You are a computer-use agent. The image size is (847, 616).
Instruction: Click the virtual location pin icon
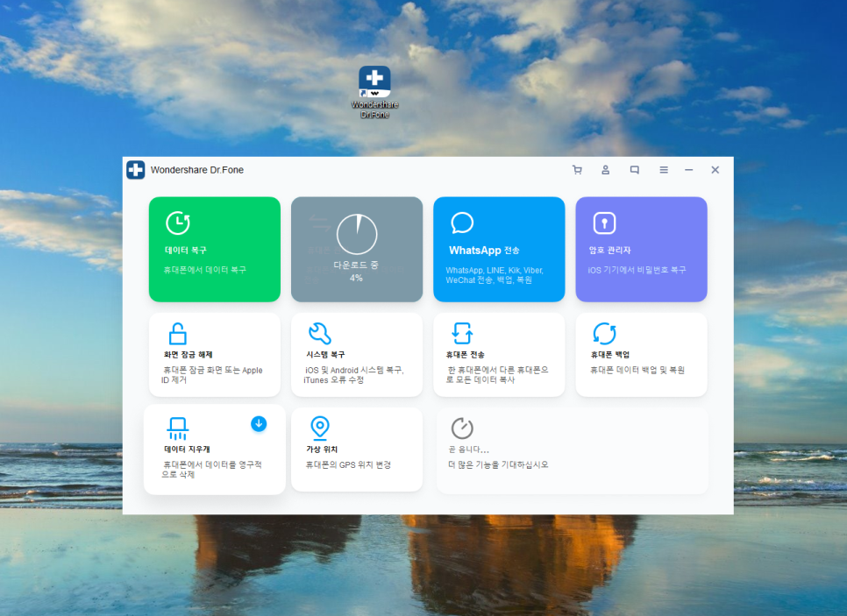coord(320,428)
